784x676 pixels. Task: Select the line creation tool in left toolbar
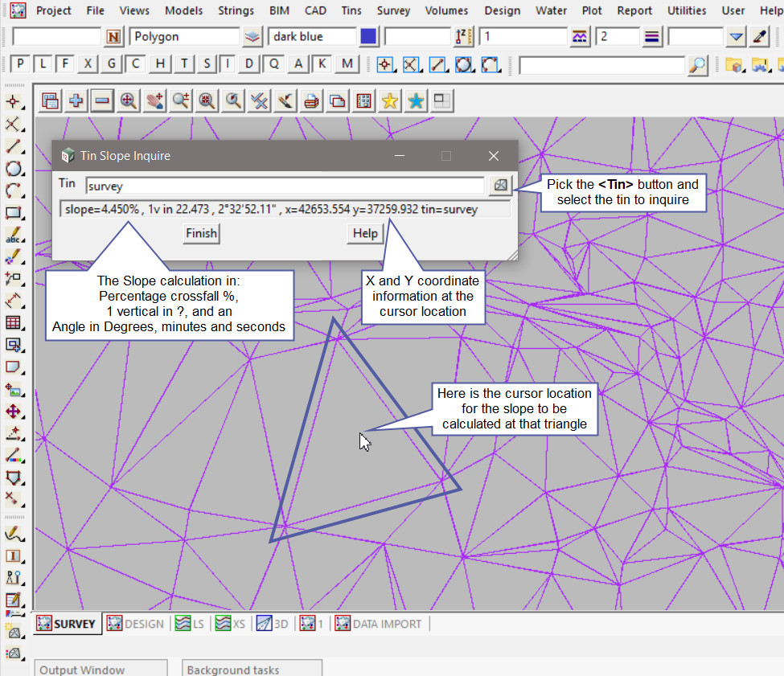13,146
